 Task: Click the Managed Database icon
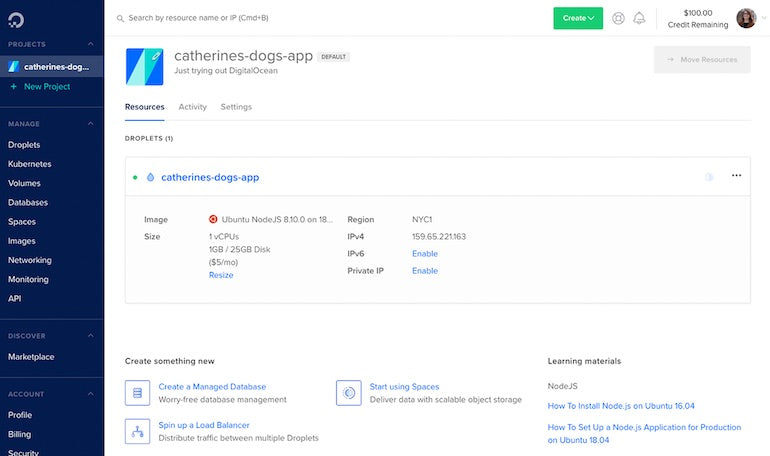[x=137, y=392]
